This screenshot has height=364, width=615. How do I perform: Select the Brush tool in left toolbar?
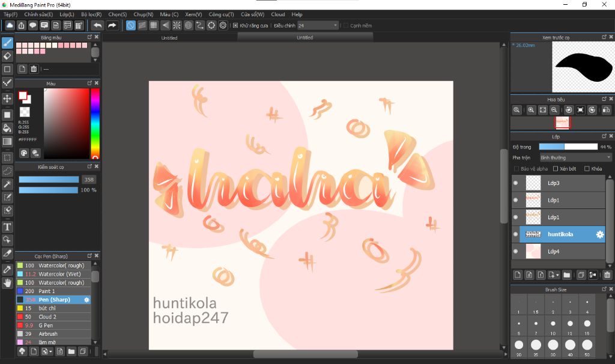click(7, 43)
